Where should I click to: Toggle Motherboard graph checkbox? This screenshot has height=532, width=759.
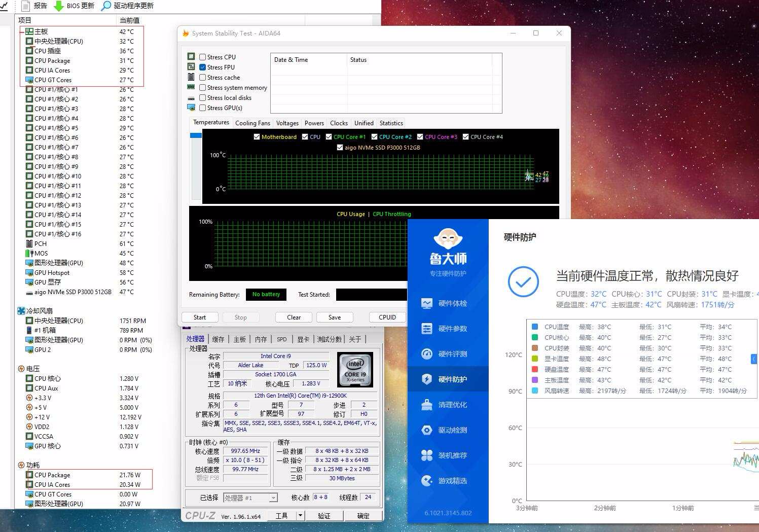pos(257,136)
